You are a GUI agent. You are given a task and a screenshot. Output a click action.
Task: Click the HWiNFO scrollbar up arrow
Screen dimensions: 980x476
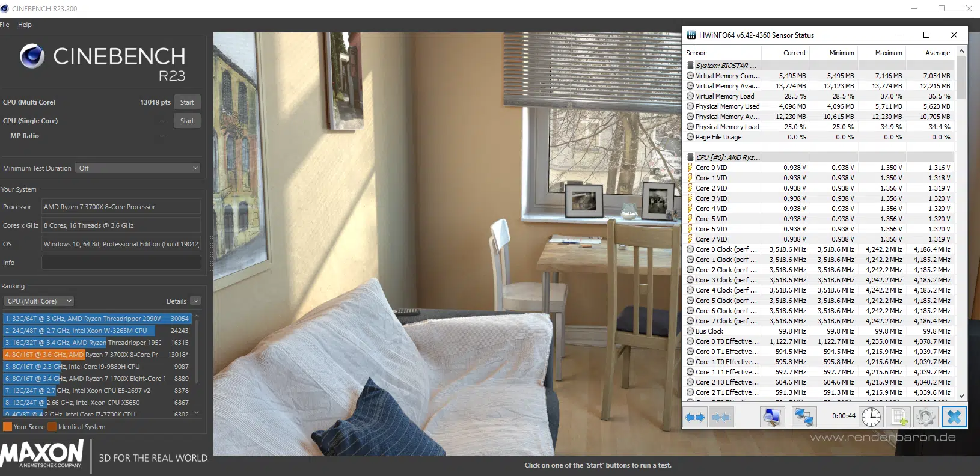click(x=961, y=52)
